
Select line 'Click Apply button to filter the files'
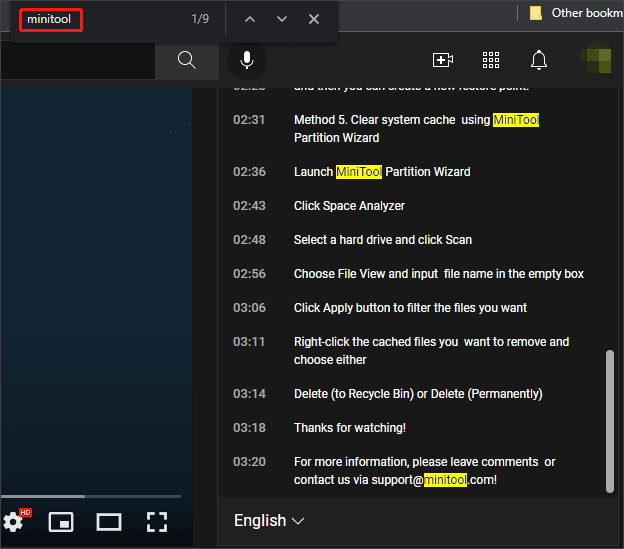pyautogui.click(x=410, y=308)
